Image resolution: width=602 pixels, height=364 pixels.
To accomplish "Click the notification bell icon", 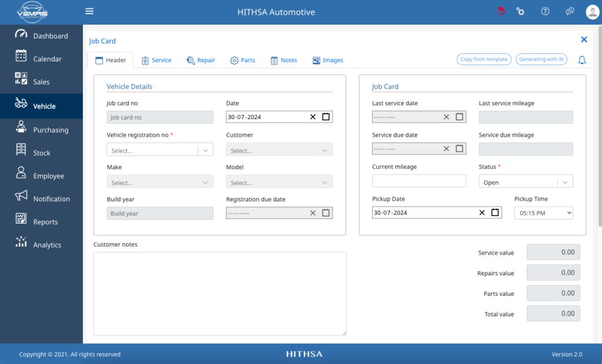I will (x=581, y=60).
